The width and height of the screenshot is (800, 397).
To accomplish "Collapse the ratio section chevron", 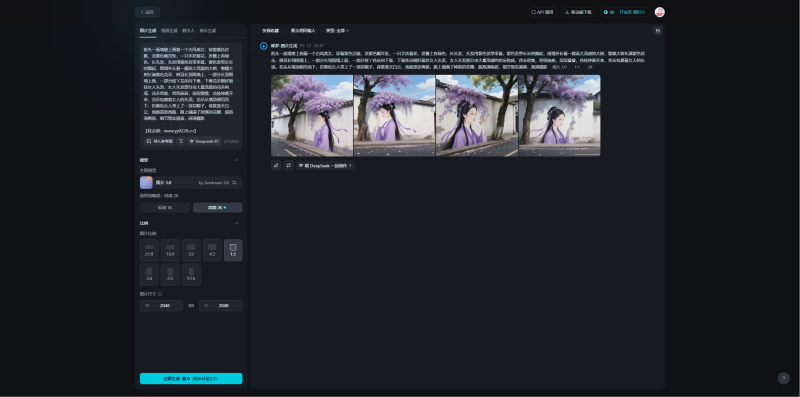I will [x=236, y=224].
